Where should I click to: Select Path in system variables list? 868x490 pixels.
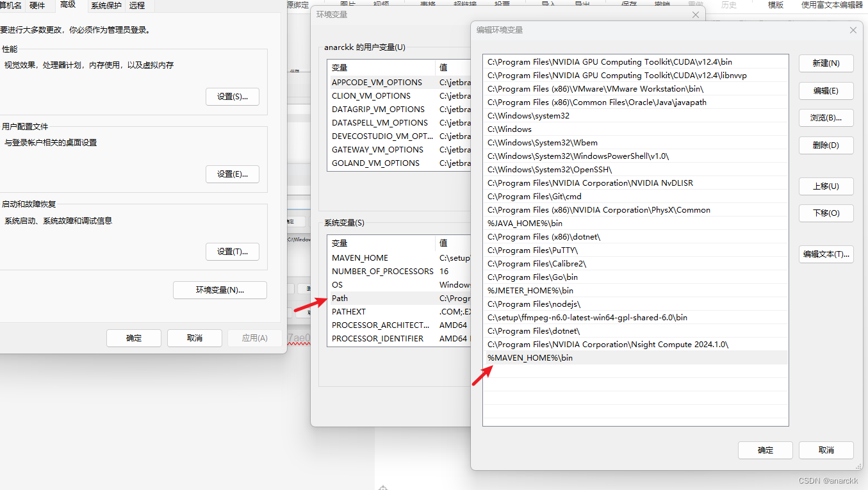(x=399, y=298)
